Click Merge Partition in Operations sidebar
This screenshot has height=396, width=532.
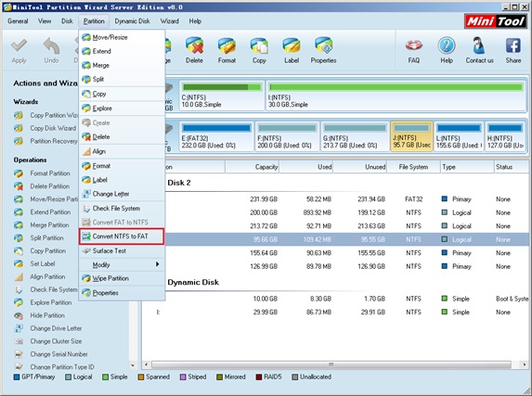click(49, 225)
